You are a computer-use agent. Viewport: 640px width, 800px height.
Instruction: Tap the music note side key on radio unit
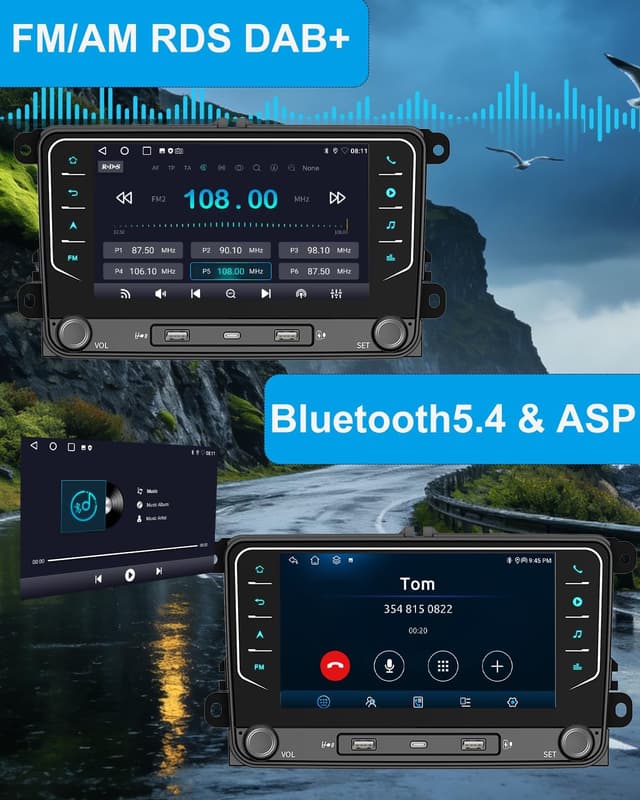pyautogui.click(x=391, y=225)
